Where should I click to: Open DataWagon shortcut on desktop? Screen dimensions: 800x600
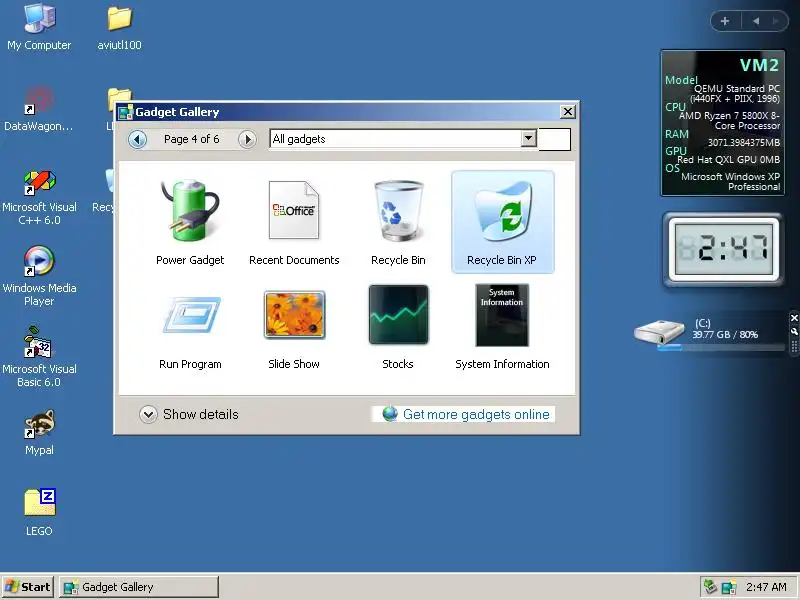click(39, 109)
